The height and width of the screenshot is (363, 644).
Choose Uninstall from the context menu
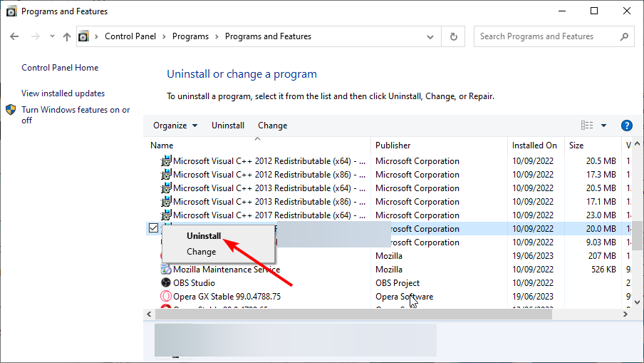point(204,236)
